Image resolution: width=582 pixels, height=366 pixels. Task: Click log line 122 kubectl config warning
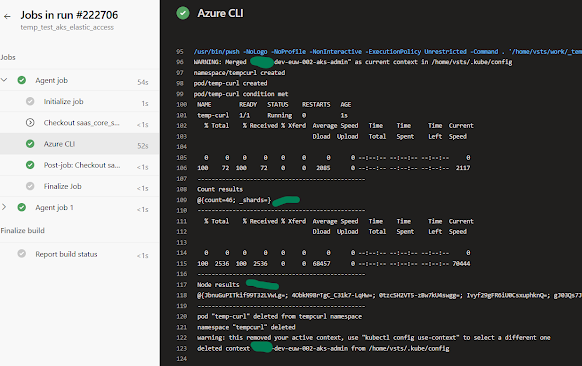pyautogui.click(x=373, y=338)
